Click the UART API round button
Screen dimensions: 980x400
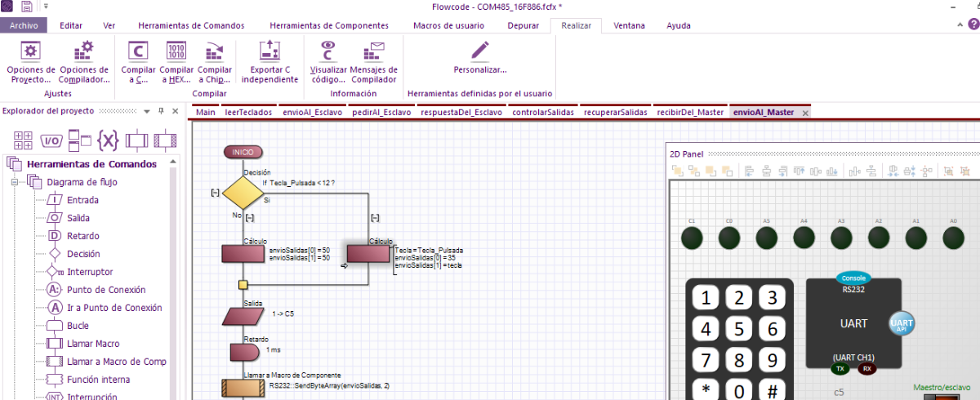902,323
